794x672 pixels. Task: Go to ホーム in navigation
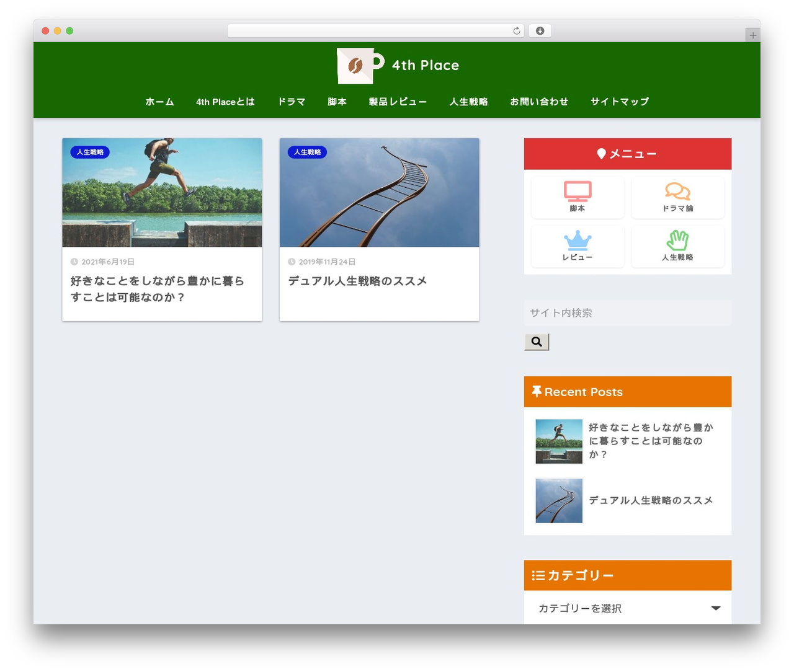159,102
